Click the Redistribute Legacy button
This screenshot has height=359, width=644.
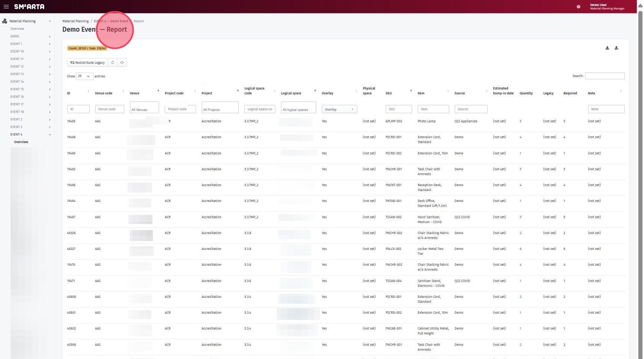point(87,62)
